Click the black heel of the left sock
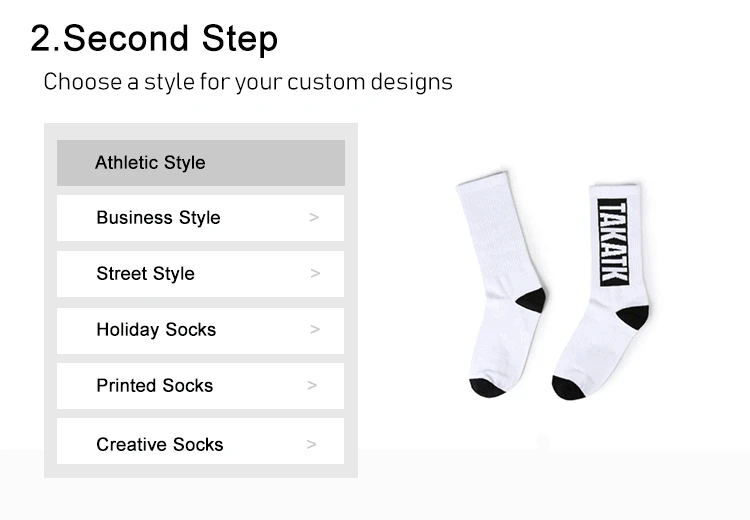 [x=532, y=300]
